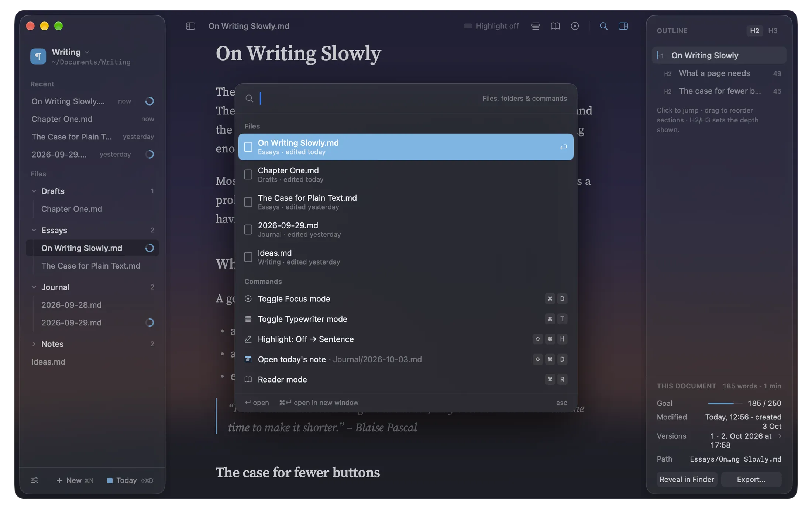Click the Reader mode book command icon
The height and width of the screenshot is (518, 812).
tap(248, 379)
